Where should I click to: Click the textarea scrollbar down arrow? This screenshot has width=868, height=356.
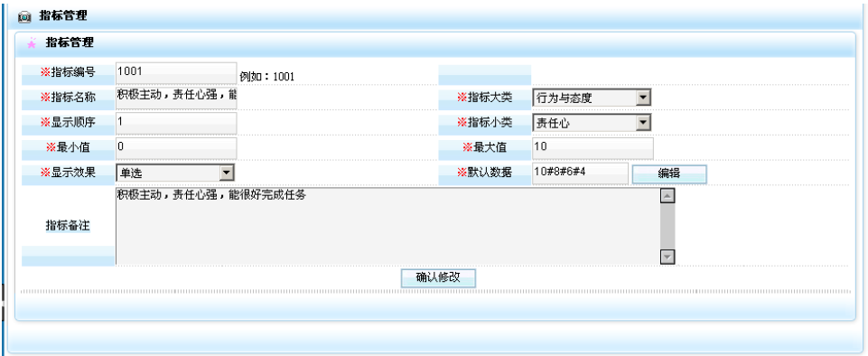point(667,257)
